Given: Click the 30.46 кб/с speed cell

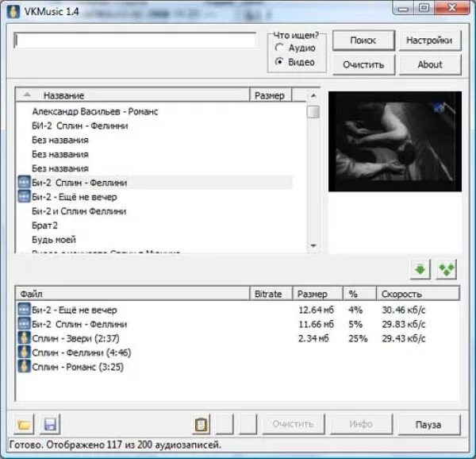Looking at the screenshot, I should pos(404,310).
